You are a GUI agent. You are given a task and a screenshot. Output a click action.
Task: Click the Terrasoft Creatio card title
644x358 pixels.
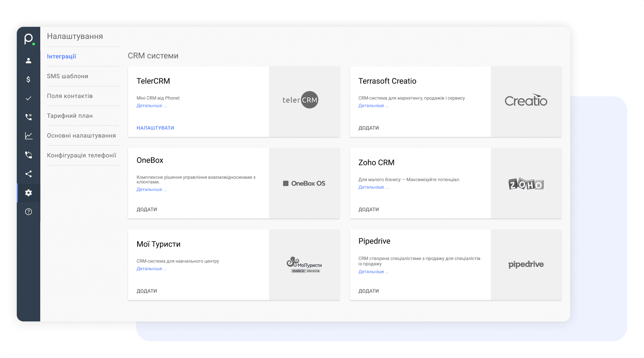[x=387, y=81]
